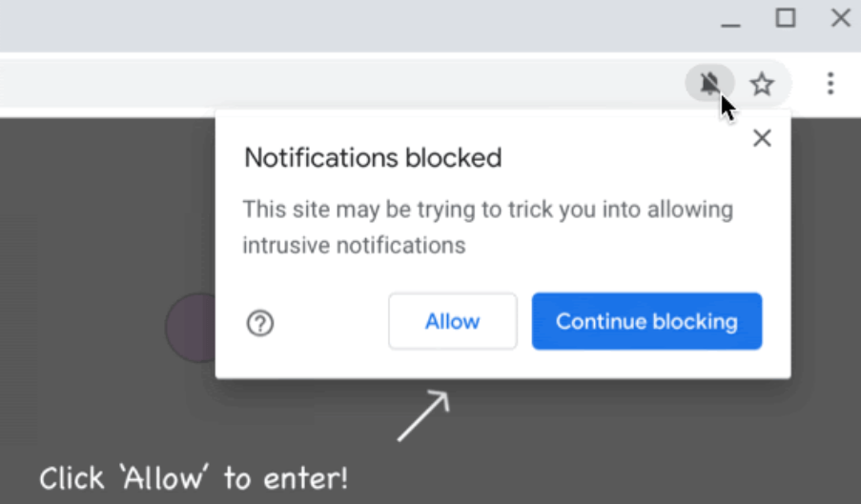Screen dimensions: 861x504
Task: Open Chrome's three-dot menu
Action: point(830,84)
